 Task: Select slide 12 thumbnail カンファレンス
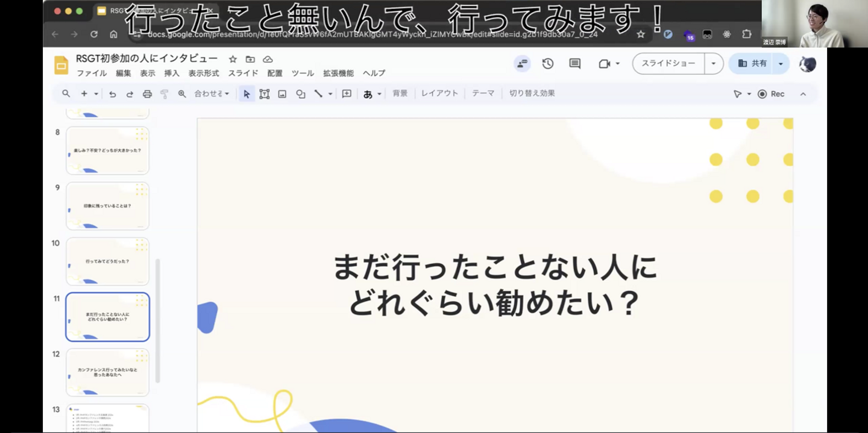(107, 372)
